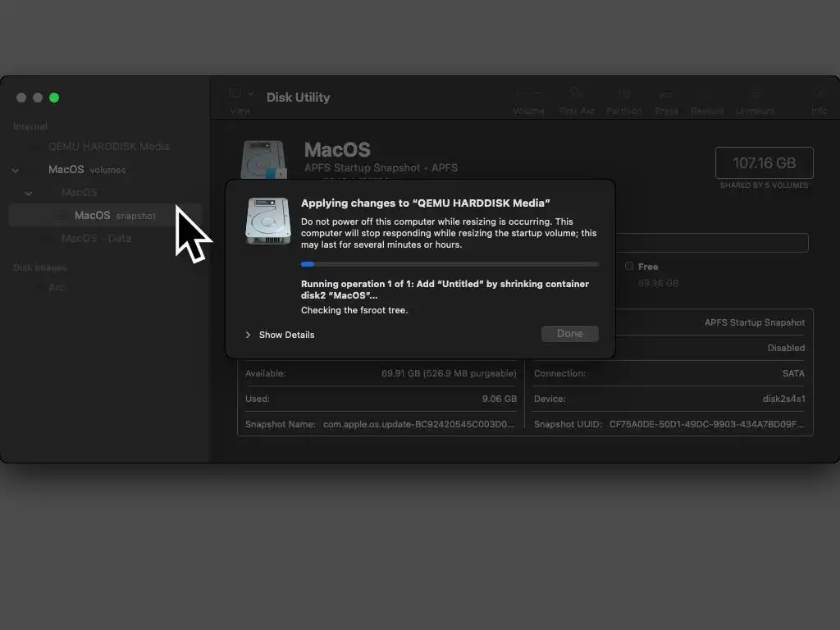Click the disk2s4s1 device value
The image size is (840, 630).
pos(783,399)
